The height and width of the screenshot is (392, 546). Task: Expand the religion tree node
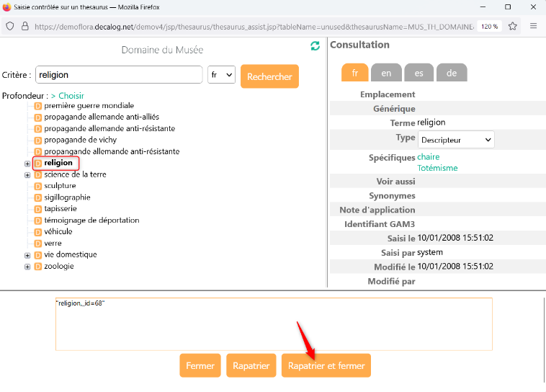[27, 164]
